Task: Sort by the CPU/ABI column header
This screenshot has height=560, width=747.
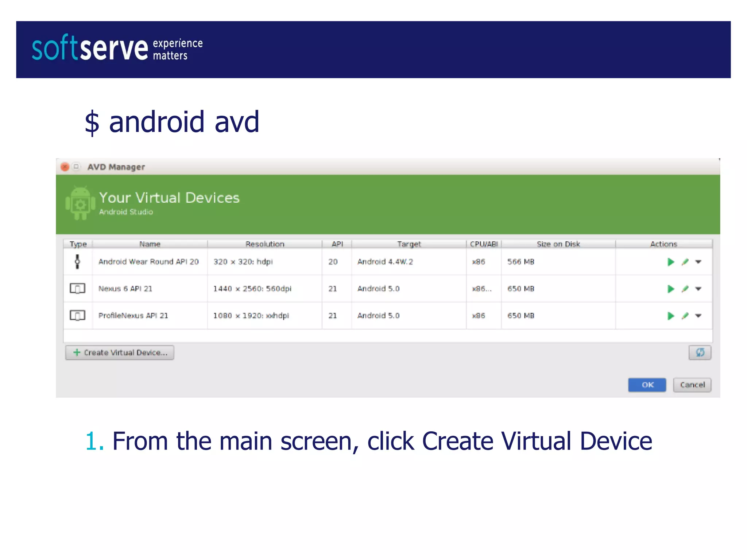Action: (484, 244)
